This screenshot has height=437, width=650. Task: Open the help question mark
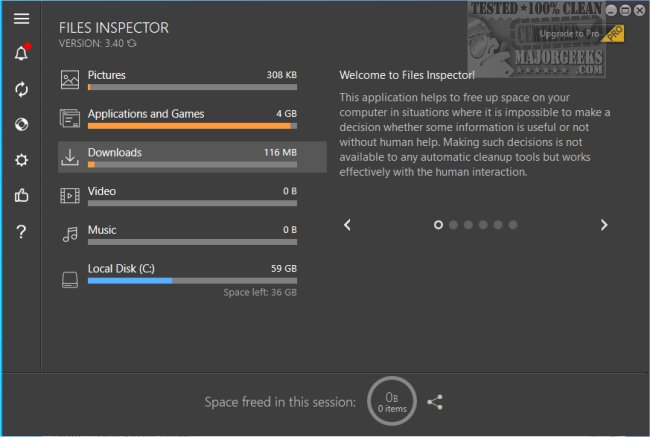point(21,232)
